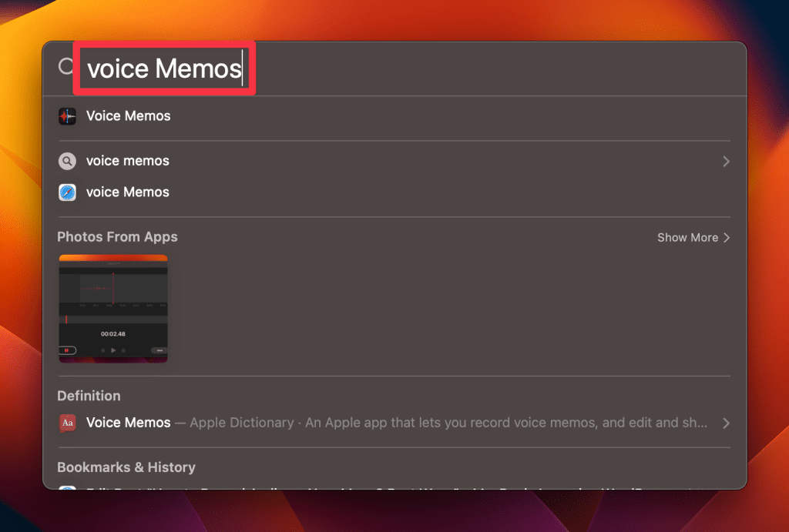Click the Show More link
Screen dimensions: 789x532
click(687, 238)
